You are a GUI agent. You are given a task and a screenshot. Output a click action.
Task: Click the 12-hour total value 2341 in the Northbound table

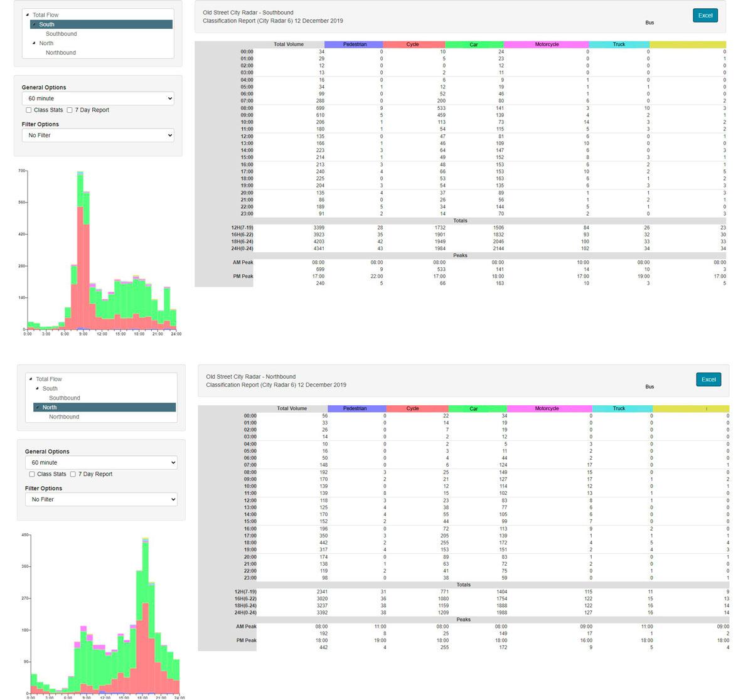point(322,592)
